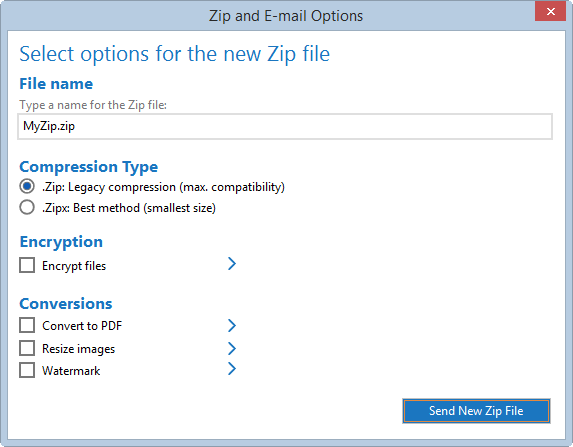The image size is (573, 447).
Task: Click the 'Resize images' label text
Action: pos(78,349)
